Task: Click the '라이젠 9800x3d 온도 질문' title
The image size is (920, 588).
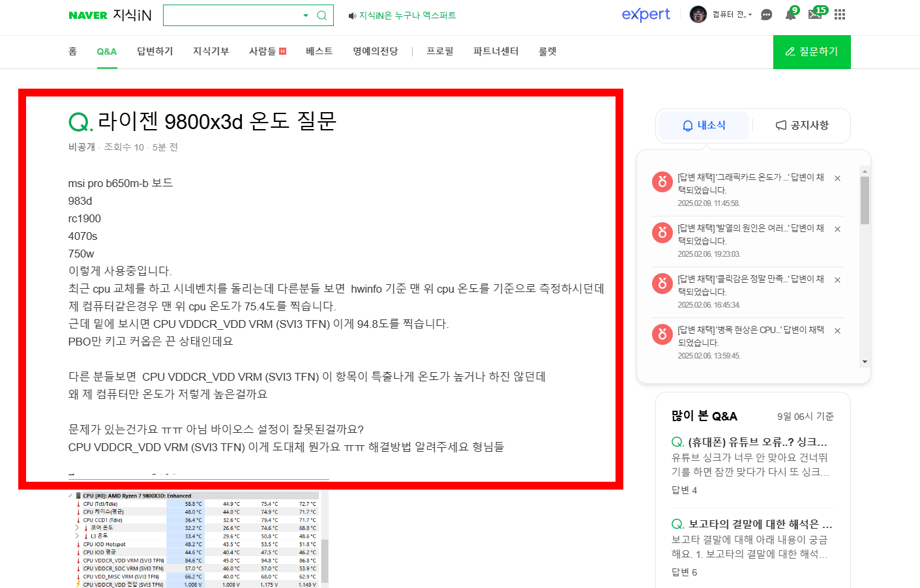Action: click(x=216, y=121)
